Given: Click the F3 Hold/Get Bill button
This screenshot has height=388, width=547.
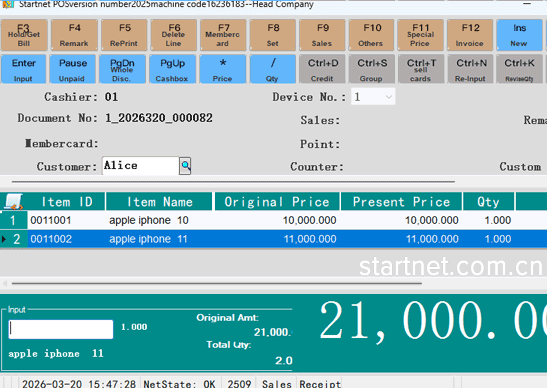Looking at the screenshot, I should tap(24, 35).
